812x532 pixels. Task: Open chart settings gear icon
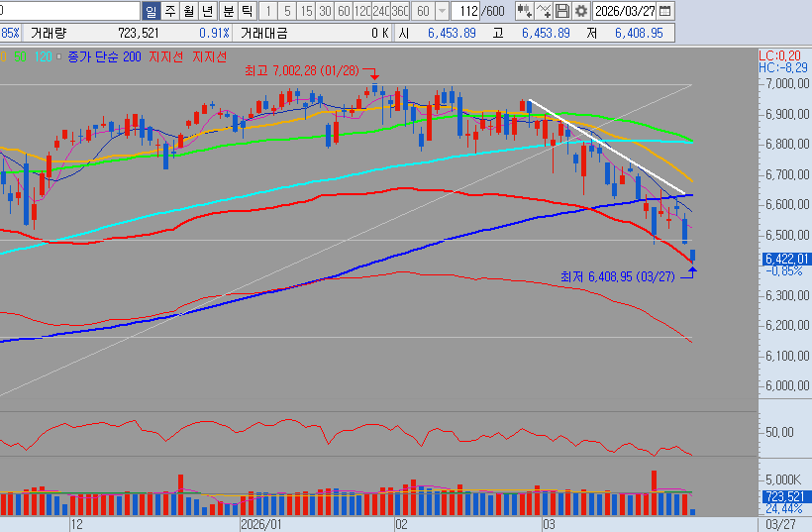pos(581,11)
